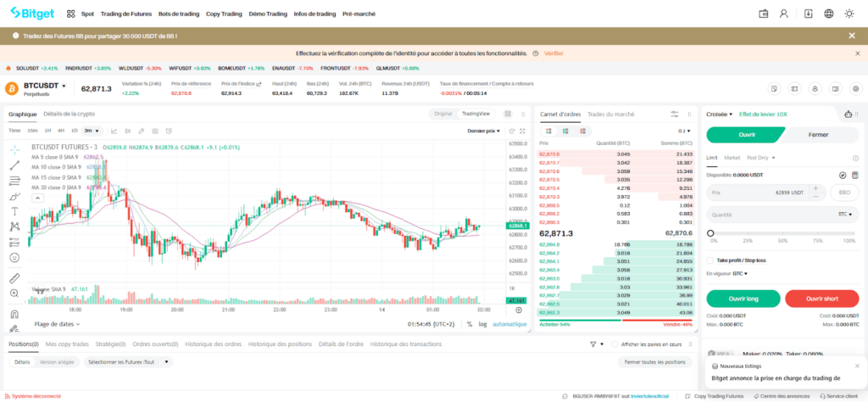This screenshot has height=402, width=868.
Task: Switch to 'Trades du marché' tab
Action: click(610, 114)
